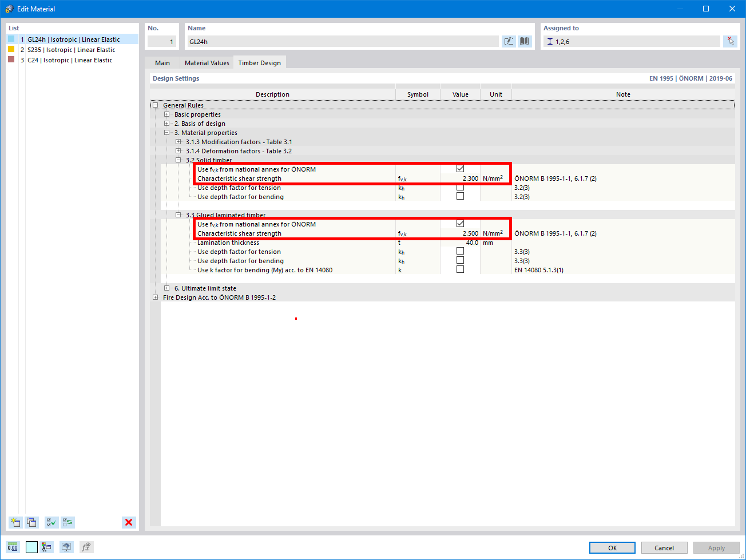Viewport: 746px width, 560px height.
Task: Switch to the Material Values tab
Action: [x=207, y=63]
